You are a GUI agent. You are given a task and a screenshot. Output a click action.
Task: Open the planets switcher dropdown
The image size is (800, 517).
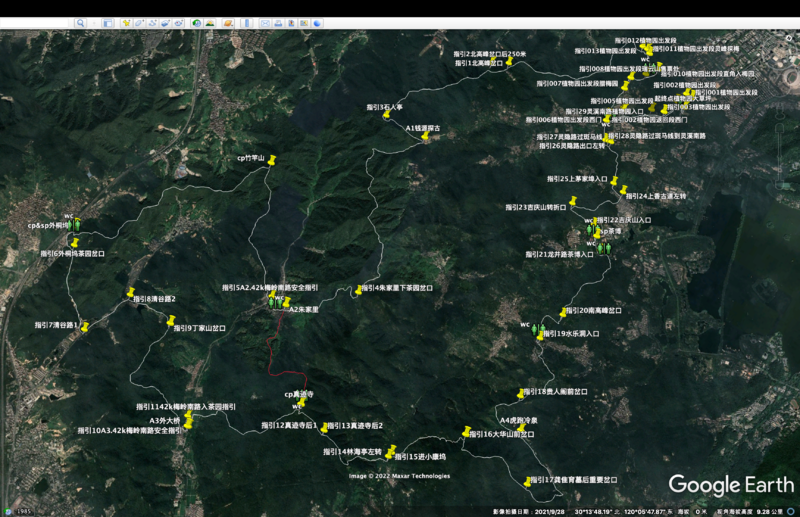[x=229, y=22]
